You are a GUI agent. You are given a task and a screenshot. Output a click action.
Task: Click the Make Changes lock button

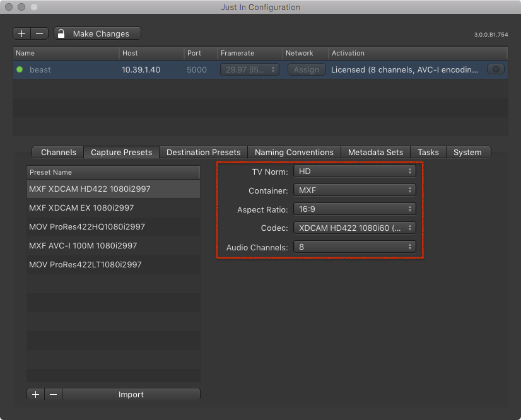coord(97,33)
